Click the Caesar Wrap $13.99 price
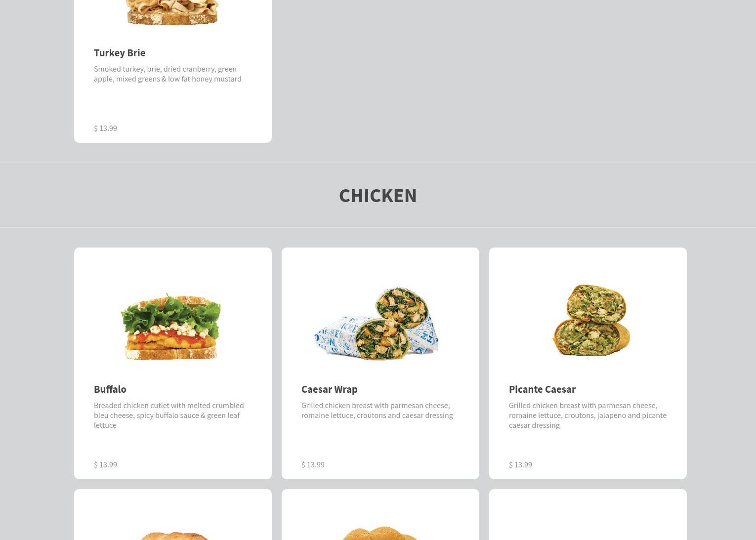The width and height of the screenshot is (756, 540). coord(313,464)
